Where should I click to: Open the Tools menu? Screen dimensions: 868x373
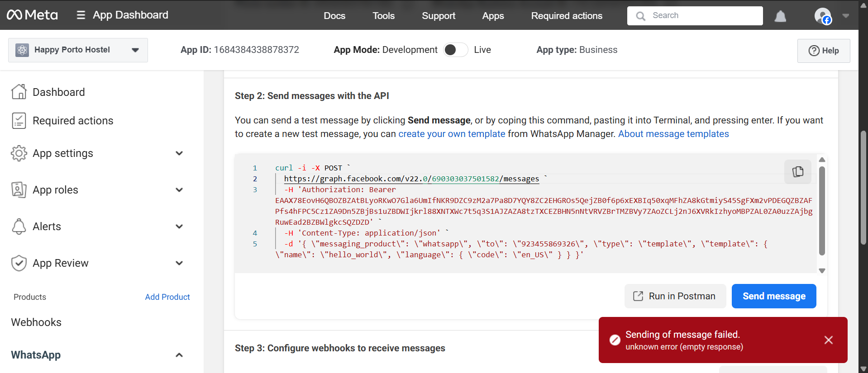click(x=384, y=16)
